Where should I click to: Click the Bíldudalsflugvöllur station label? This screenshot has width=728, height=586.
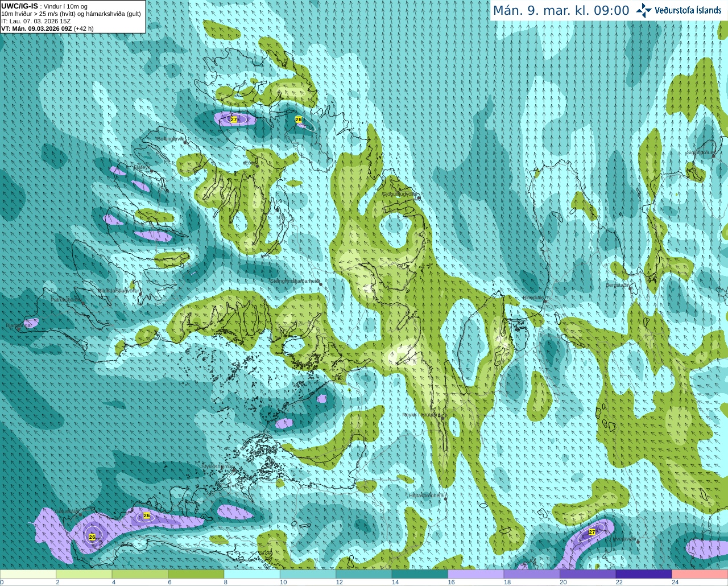tap(118, 291)
